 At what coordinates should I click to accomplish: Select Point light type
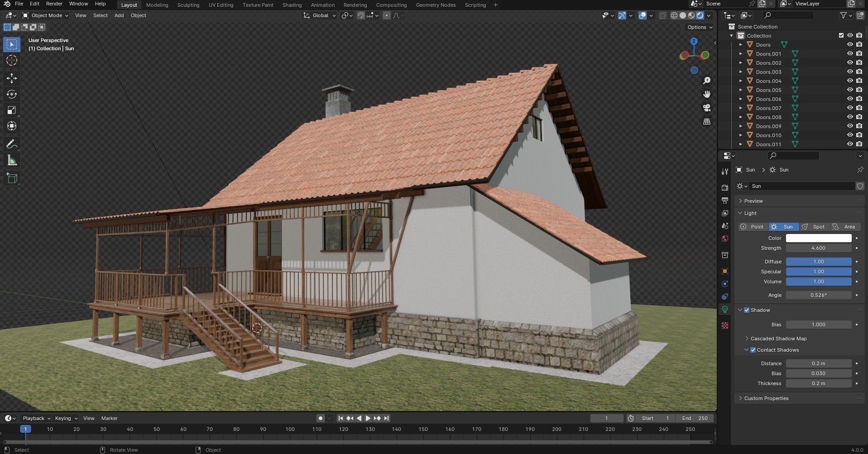tap(753, 227)
